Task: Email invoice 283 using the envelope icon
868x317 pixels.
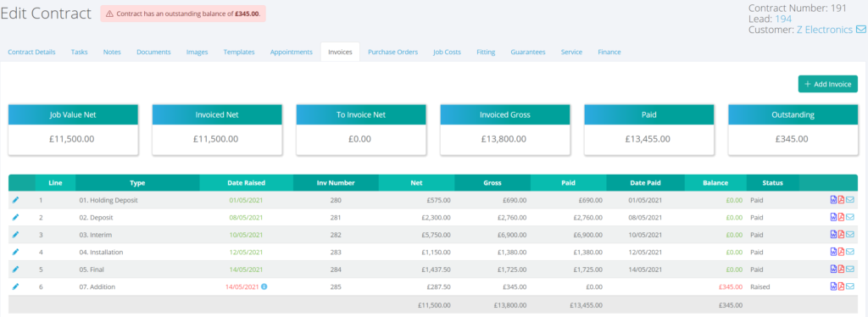Action: click(x=850, y=252)
